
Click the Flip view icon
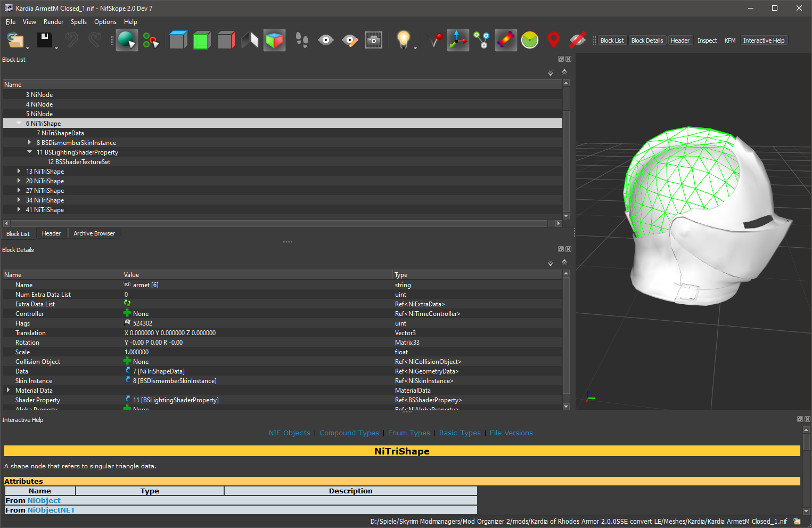pos(250,40)
